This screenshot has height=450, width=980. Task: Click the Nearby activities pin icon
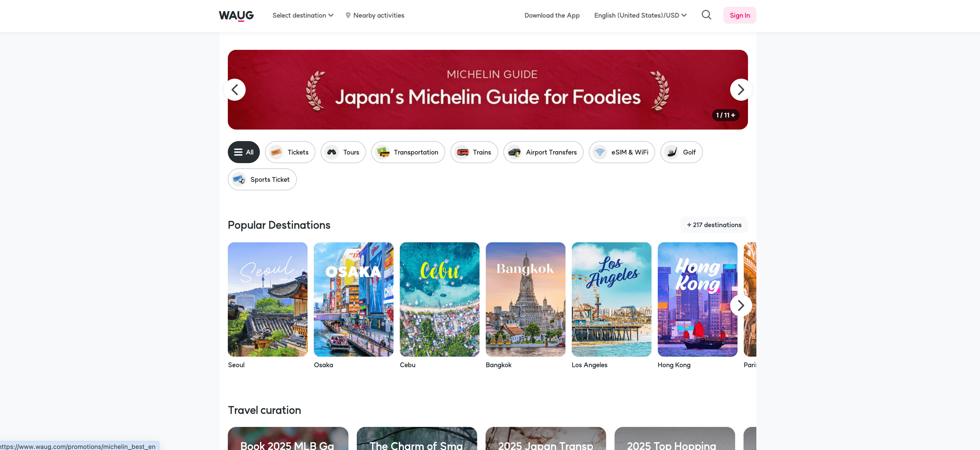(x=348, y=15)
